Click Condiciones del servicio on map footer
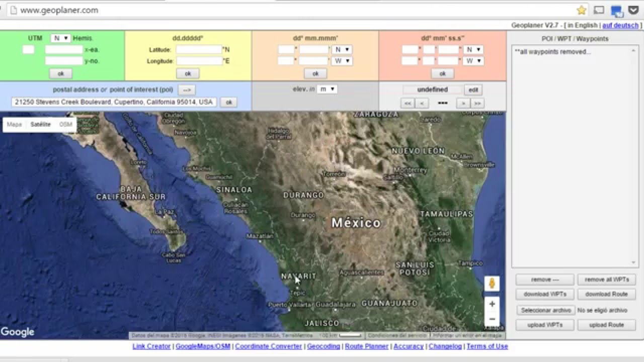This screenshot has height=362, width=644. point(396,335)
